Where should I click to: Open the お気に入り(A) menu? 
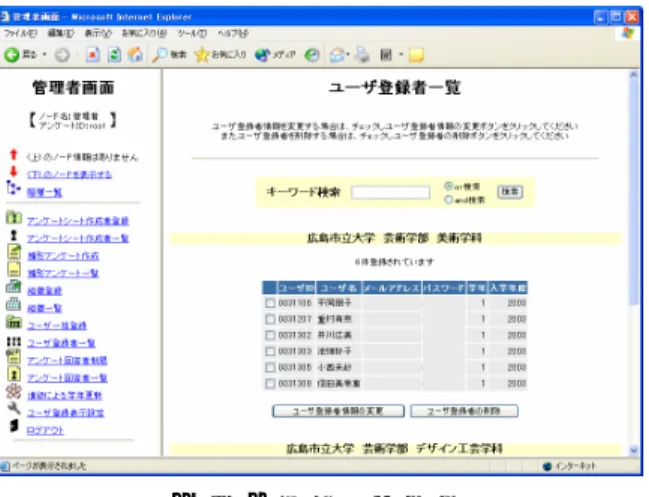[144, 33]
